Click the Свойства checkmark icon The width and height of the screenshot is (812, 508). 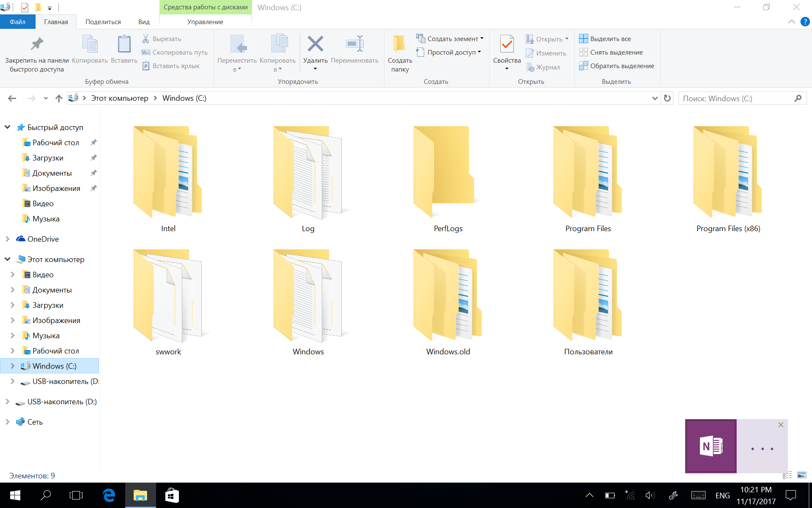[507, 44]
